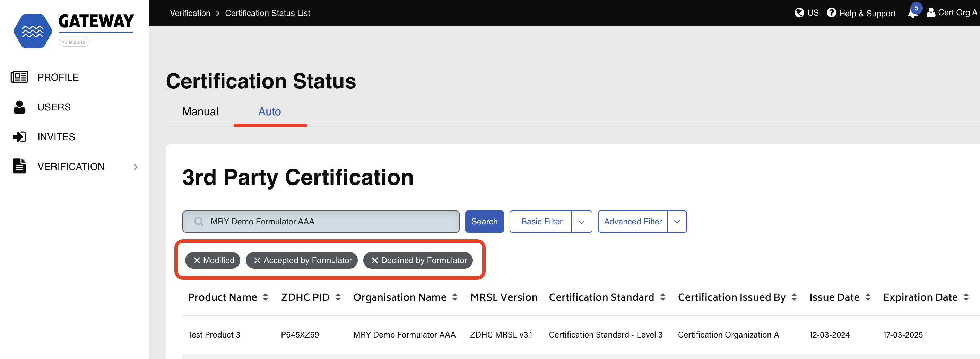Open USERS in sidebar
Viewport: 980px width, 359px height.
click(x=54, y=107)
